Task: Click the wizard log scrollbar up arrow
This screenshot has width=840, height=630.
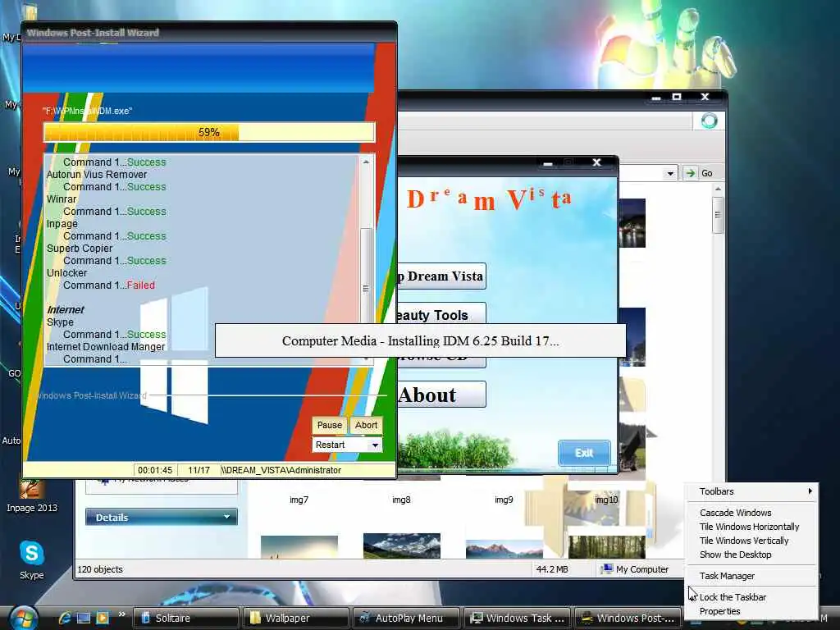Action: point(366,162)
